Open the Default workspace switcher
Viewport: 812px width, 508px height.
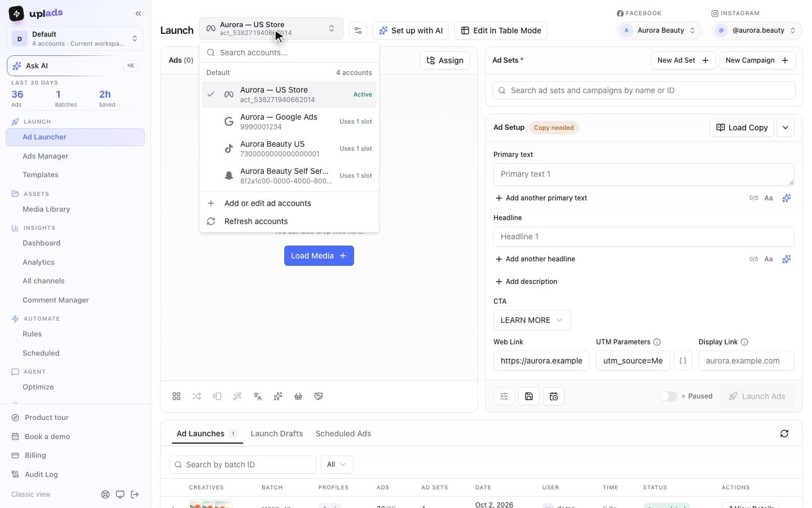coord(75,38)
